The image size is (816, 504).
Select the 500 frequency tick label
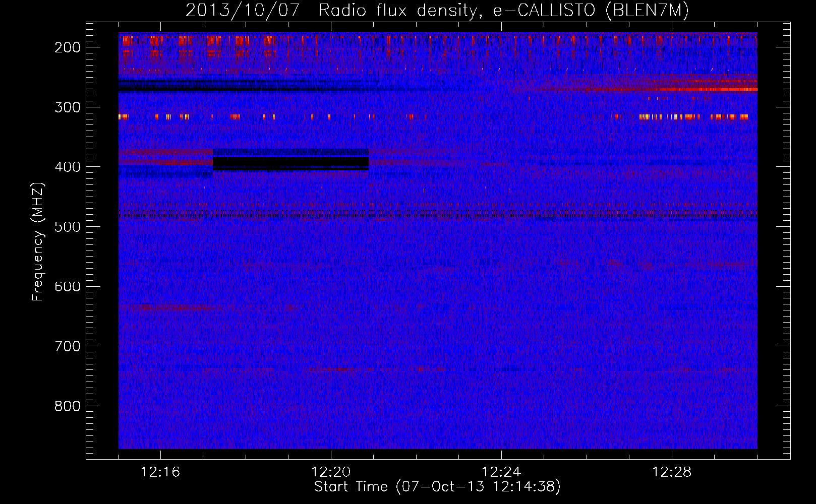(x=68, y=227)
